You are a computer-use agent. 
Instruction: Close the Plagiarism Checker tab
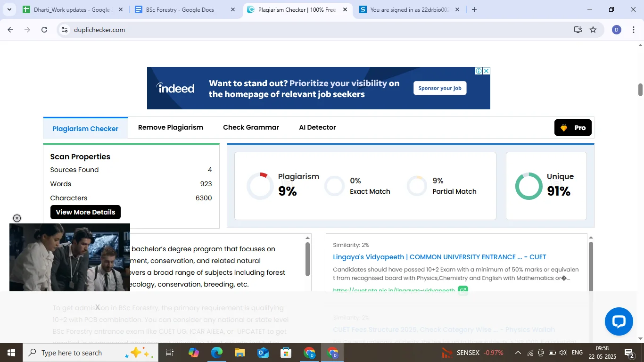tap(345, 9)
